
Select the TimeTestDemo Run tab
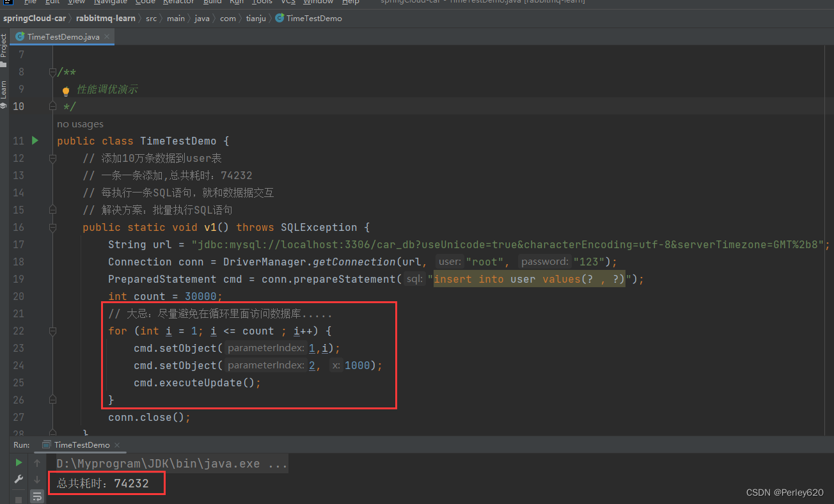(x=80, y=445)
